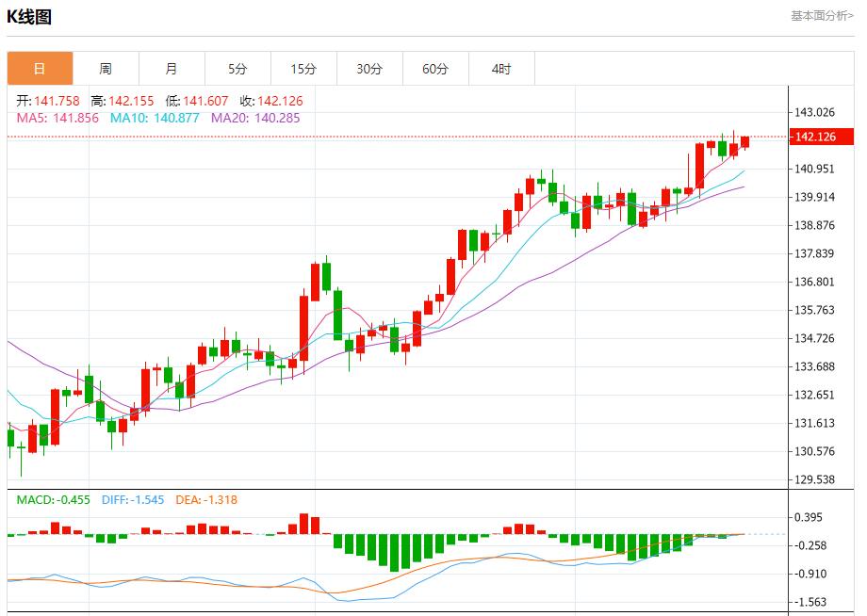867x616 pixels.
Task: Open the 15分 interval tab
Action: tap(303, 69)
